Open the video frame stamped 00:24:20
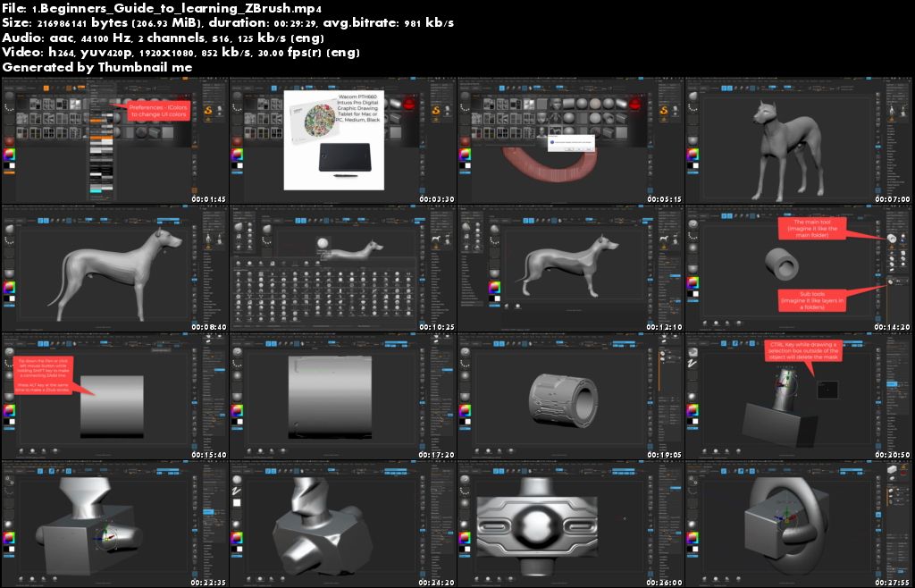Screen dimensions: 915x588 point(342,524)
